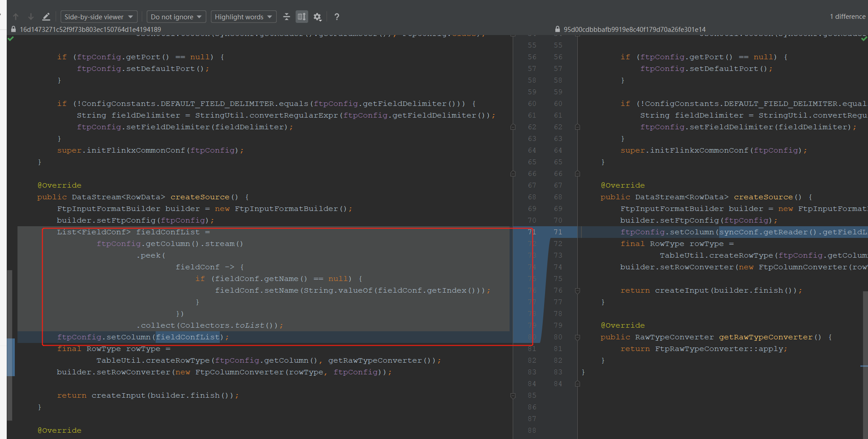Click the lock icon beside revision 95d00cdbbbafb
Image resolution: width=868 pixels, height=439 pixels.
coord(558,29)
